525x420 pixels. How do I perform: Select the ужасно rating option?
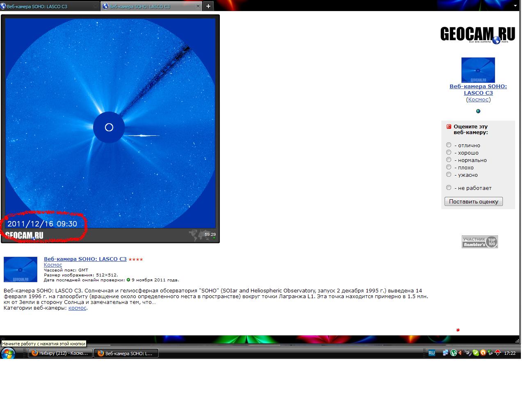tap(449, 174)
